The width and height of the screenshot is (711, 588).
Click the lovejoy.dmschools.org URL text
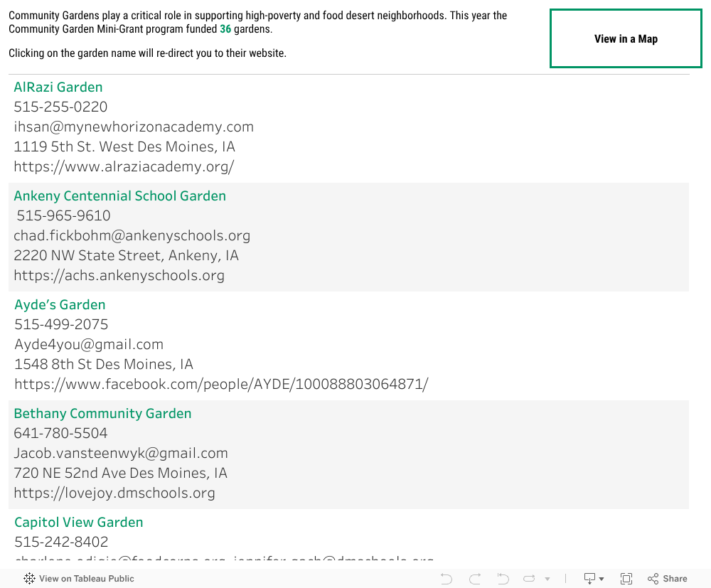point(114,493)
